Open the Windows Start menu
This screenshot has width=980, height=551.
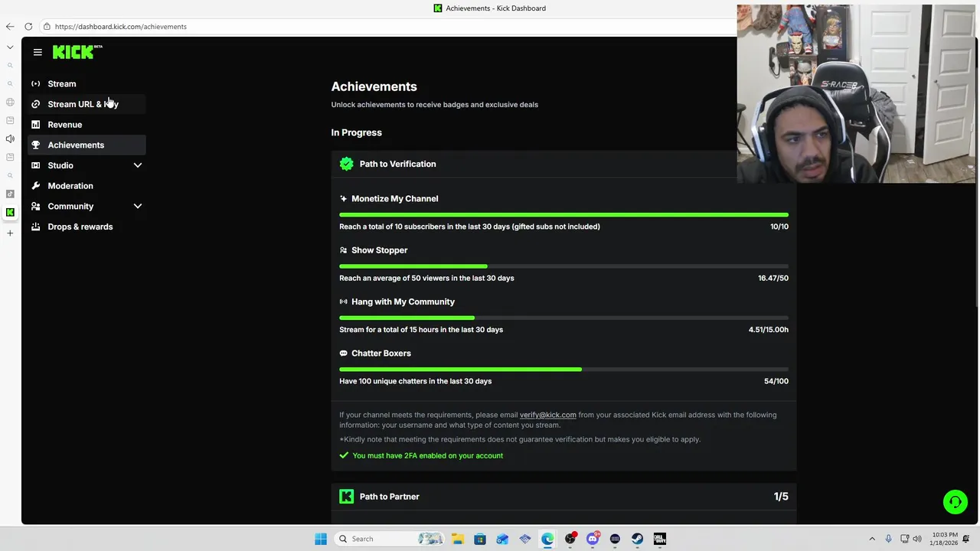[321, 539]
